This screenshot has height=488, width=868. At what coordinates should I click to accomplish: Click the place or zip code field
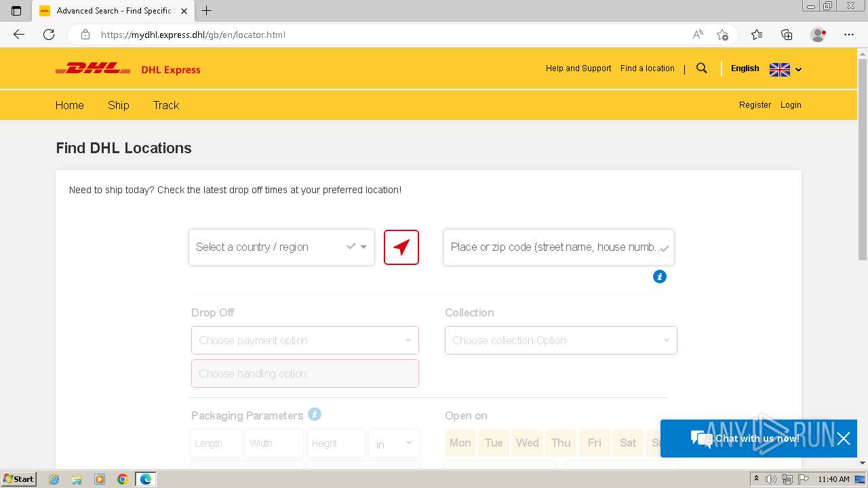click(559, 247)
